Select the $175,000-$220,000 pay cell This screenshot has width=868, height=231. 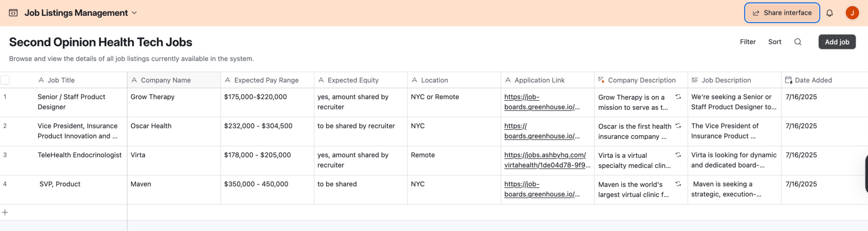[267, 102]
